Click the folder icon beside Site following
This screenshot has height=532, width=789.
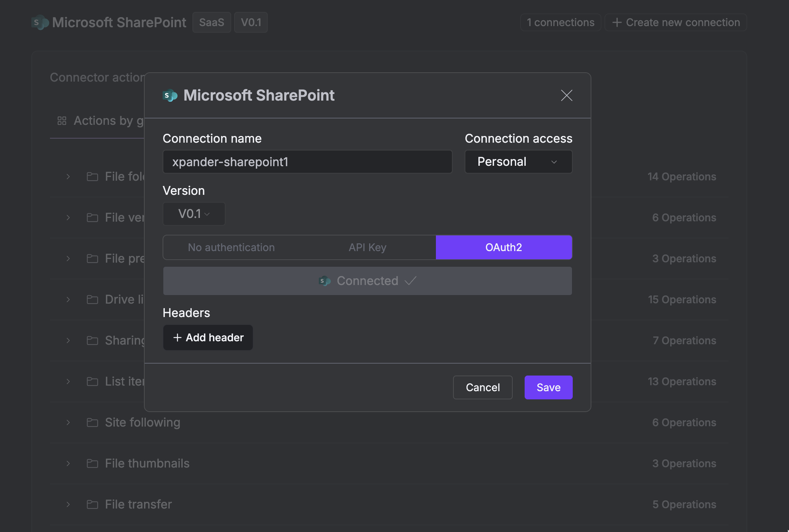click(x=92, y=422)
